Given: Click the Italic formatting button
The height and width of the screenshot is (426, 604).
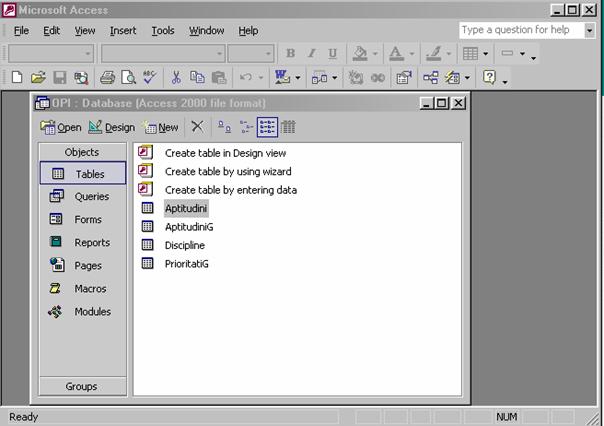Looking at the screenshot, I should click(312, 53).
